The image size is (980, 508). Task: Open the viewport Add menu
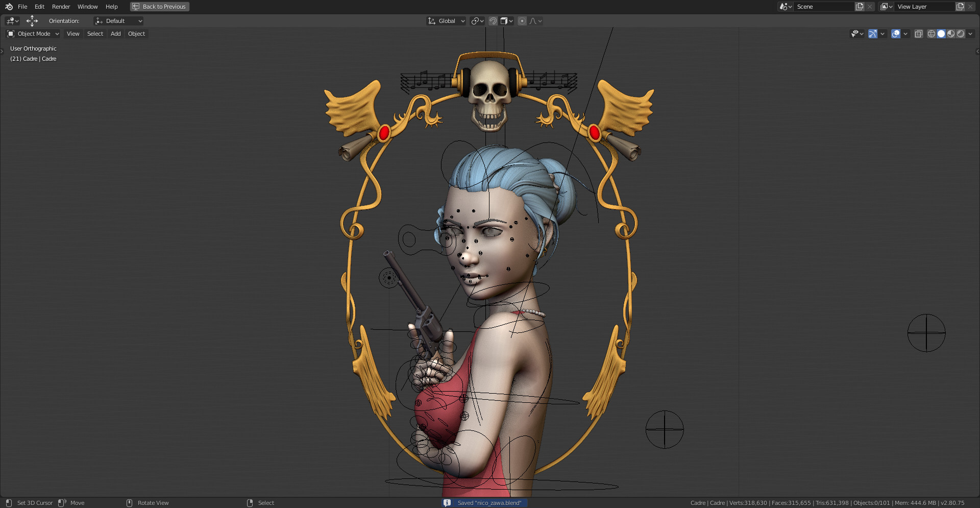(x=116, y=34)
